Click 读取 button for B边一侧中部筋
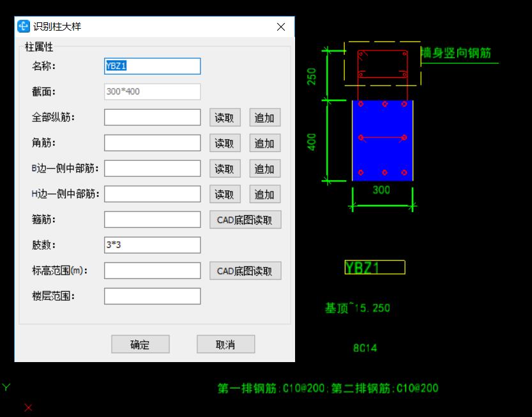The height and width of the screenshot is (417, 532). 225,169
